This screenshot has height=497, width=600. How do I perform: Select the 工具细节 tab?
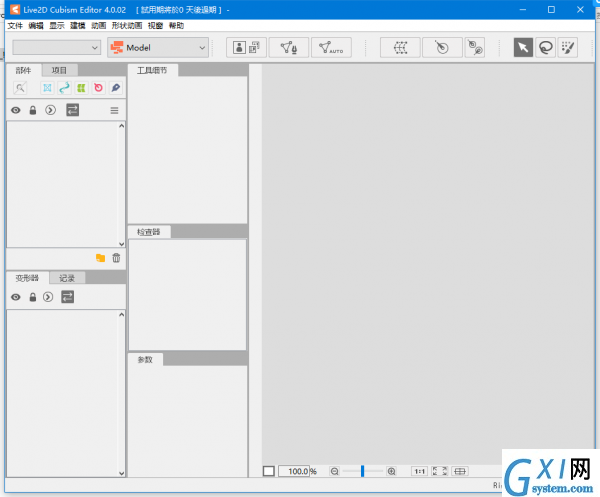coord(152,70)
